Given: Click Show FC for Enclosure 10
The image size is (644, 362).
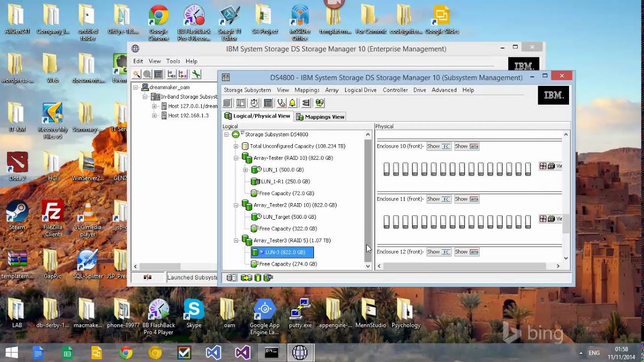Looking at the screenshot, I should pos(439,146).
